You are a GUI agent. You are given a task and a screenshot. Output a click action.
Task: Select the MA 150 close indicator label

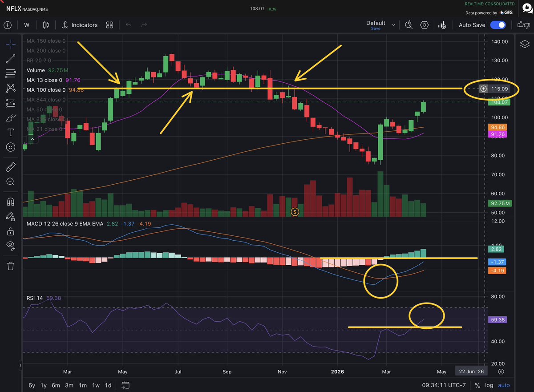coord(46,41)
